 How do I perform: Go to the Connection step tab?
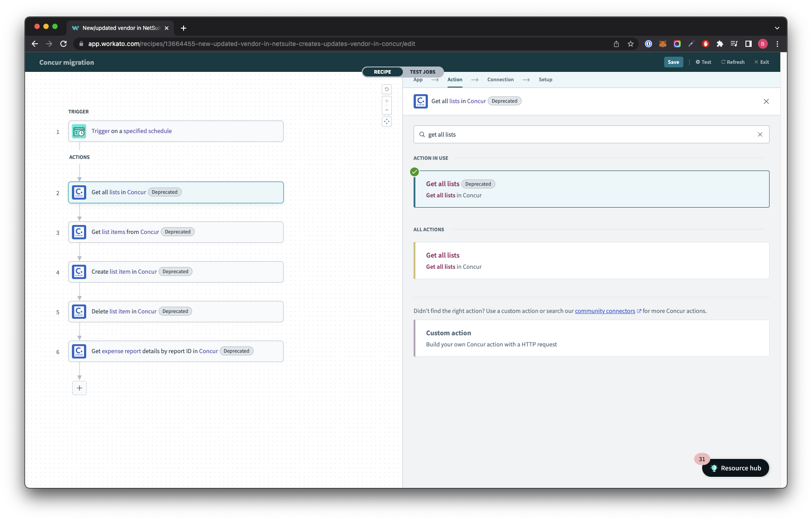click(x=500, y=79)
